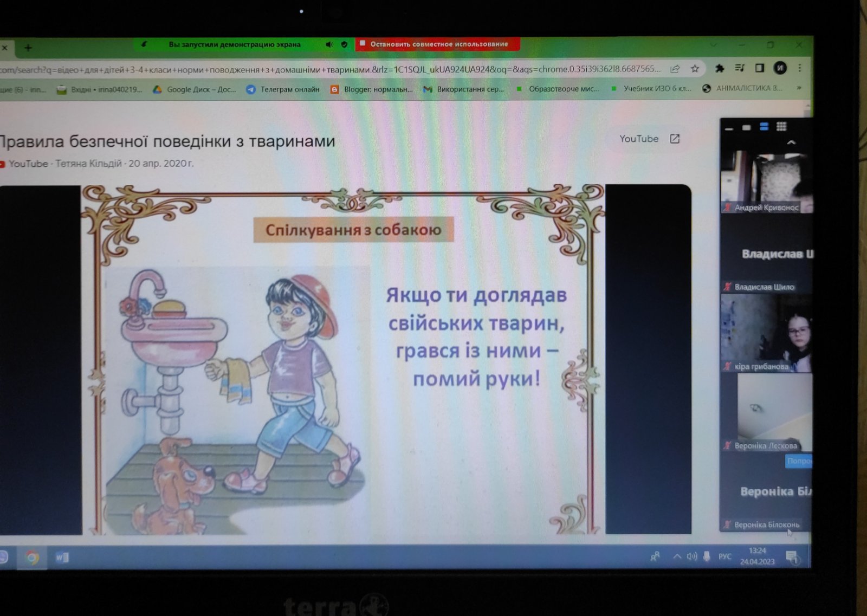Open the Google Диск bookmark
867x616 pixels.
(195, 89)
